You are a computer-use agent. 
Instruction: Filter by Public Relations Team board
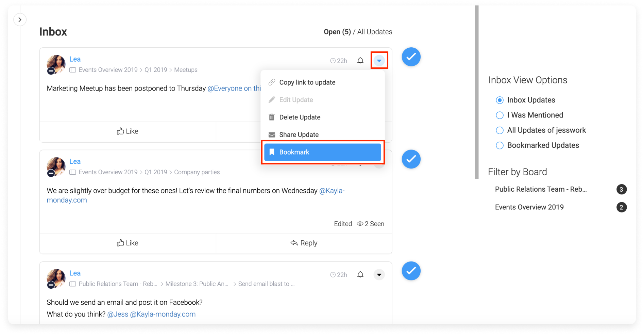tap(541, 189)
